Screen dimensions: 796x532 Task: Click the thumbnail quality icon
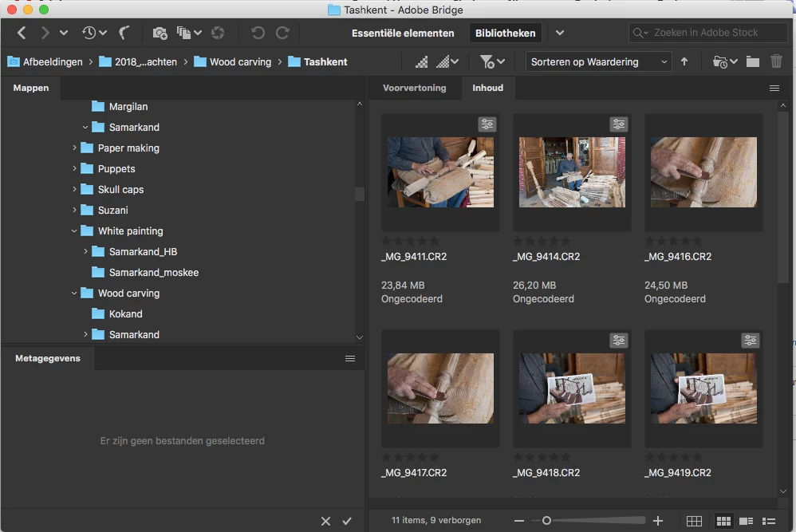click(421, 62)
